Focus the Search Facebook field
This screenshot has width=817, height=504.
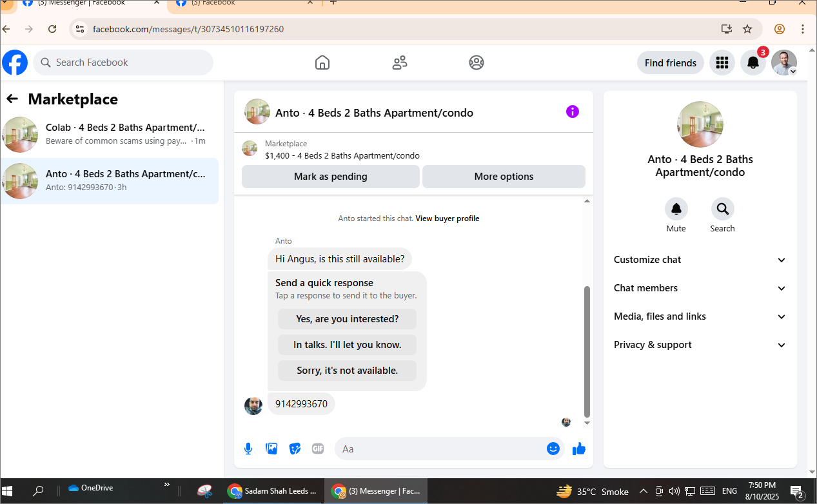[x=123, y=63]
